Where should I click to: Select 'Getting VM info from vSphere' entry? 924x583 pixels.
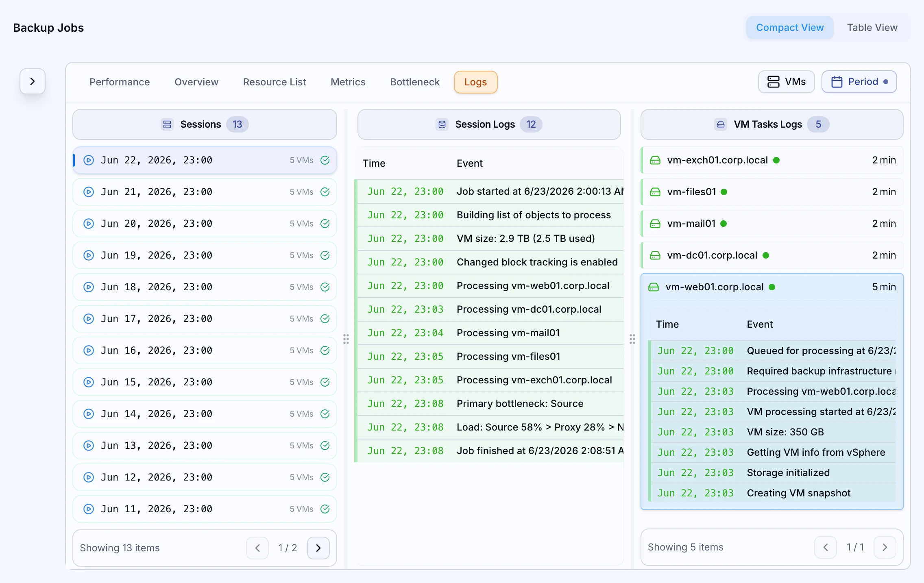tap(772, 452)
